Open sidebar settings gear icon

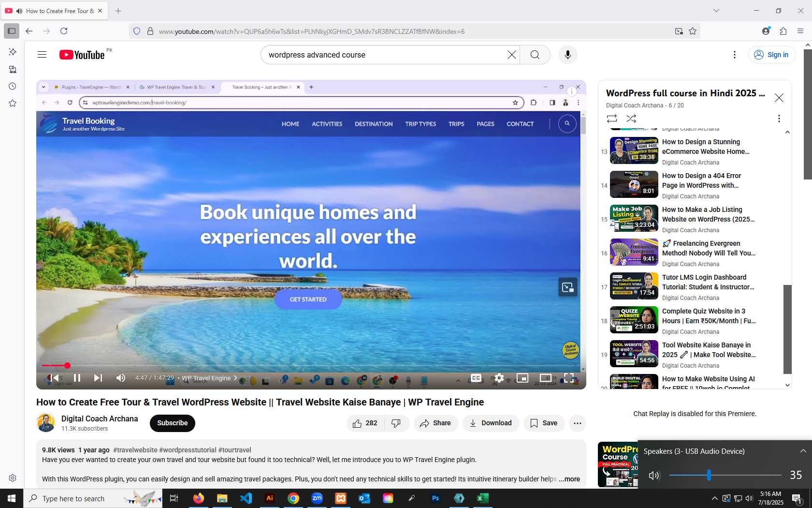coord(13,478)
